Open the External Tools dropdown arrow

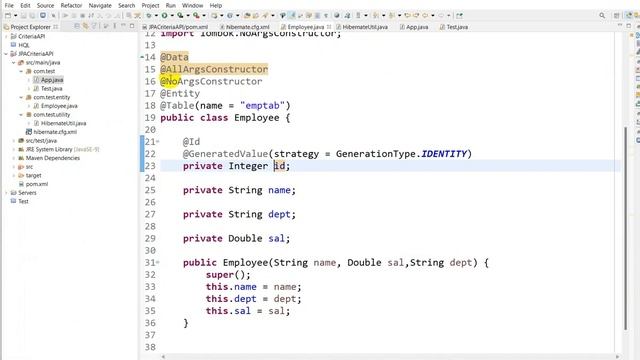pos(204,16)
